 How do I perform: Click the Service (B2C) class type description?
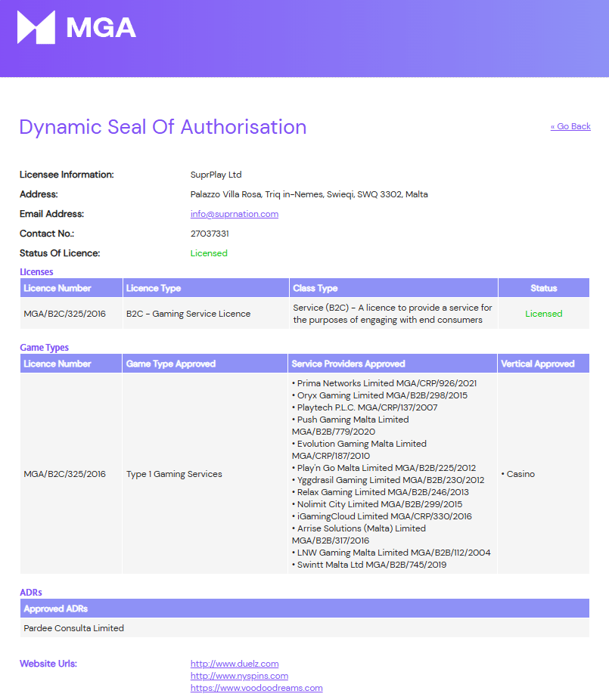393,314
